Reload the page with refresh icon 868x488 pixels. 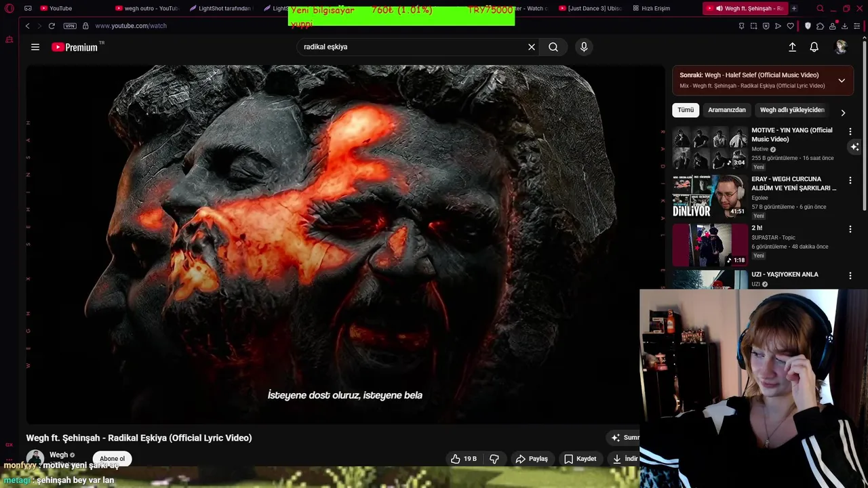pos(52,26)
